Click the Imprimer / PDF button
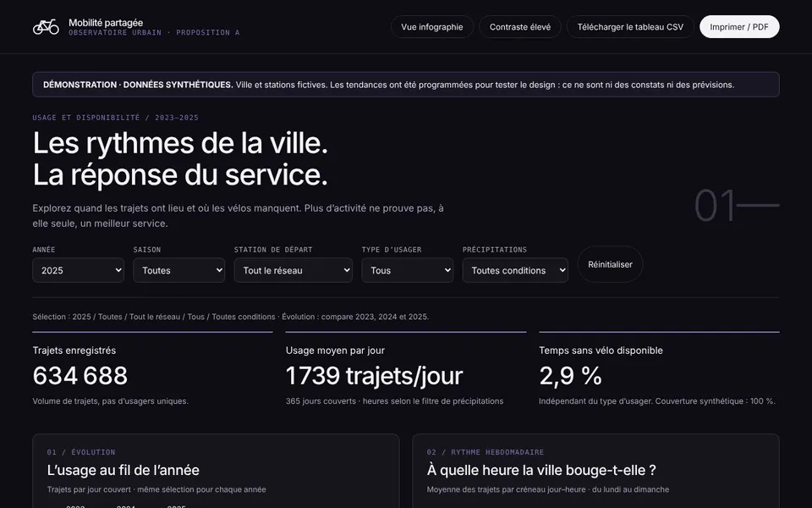Screen dimensions: 812x508 739,27
